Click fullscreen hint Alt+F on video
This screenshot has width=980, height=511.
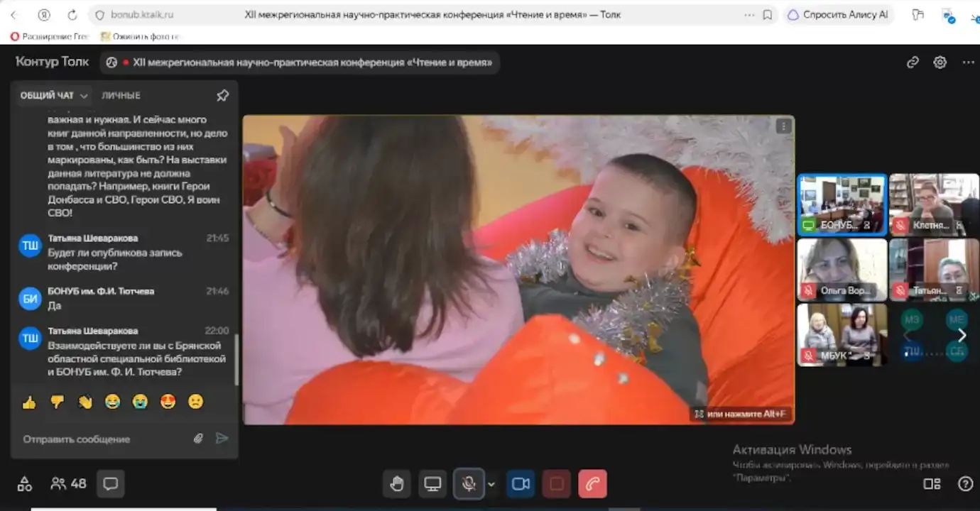(x=741, y=413)
